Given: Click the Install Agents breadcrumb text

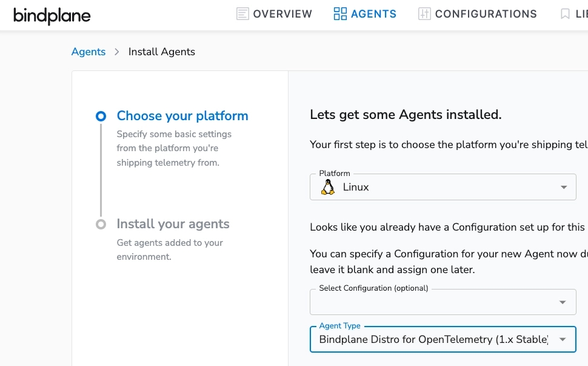Looking at the screenshot, I should (x=162, y=52).
